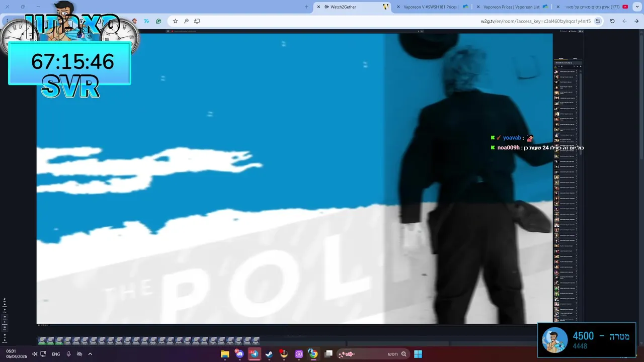Show hidden system tray icons chevron
644x362 pixels.
click(90, 354)
